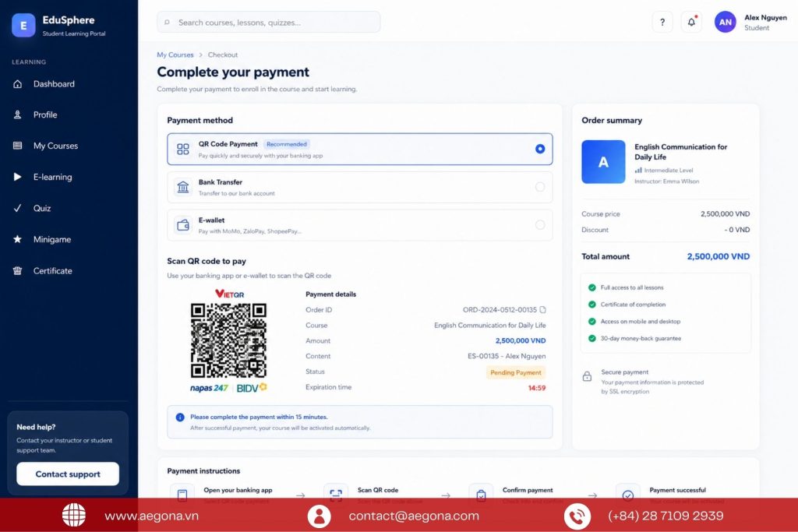Image resolution: width=798 pixels, height=532 pixels.
Task: Click the napas 247 logo
Action: (x=209, y=388)
